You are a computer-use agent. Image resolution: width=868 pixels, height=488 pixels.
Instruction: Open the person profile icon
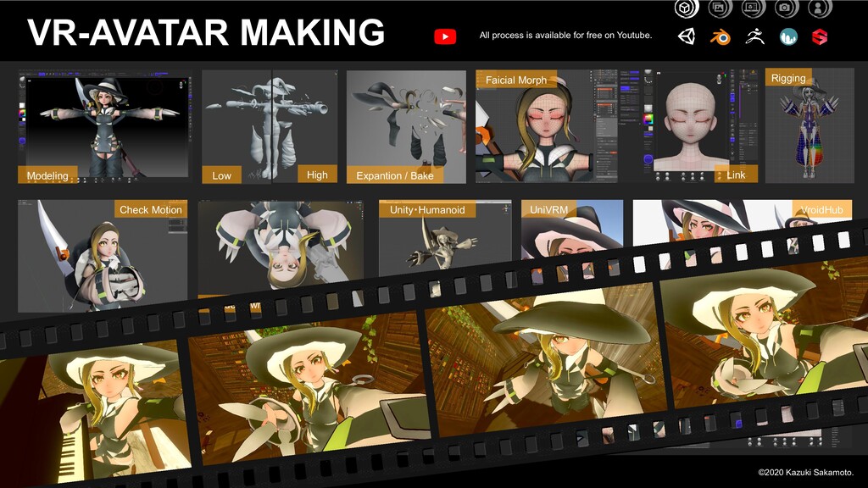tap(819, 8)
